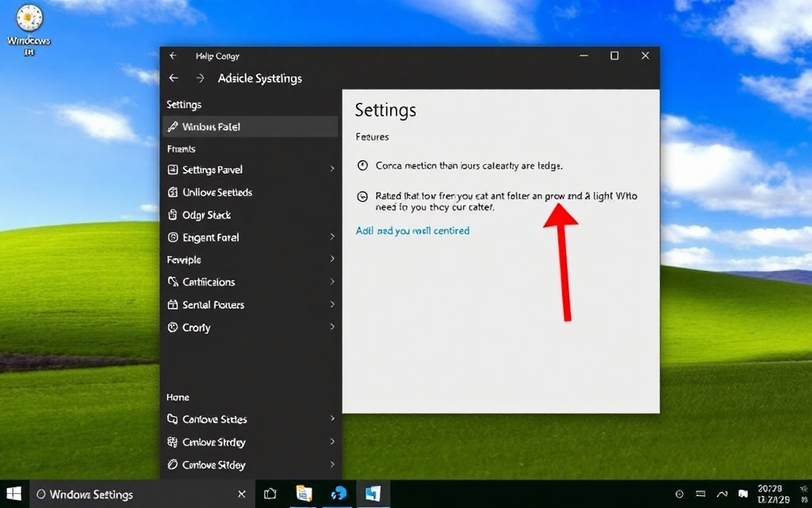812x508 pixels.
Task: Open Settings Parvel in sidebar
Action: pyautogui.click(x=250, y=170)
